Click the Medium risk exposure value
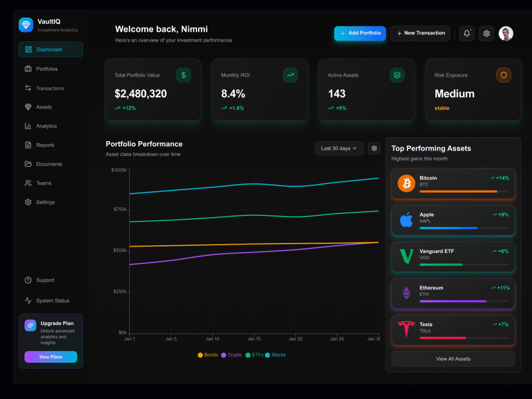 454,94
